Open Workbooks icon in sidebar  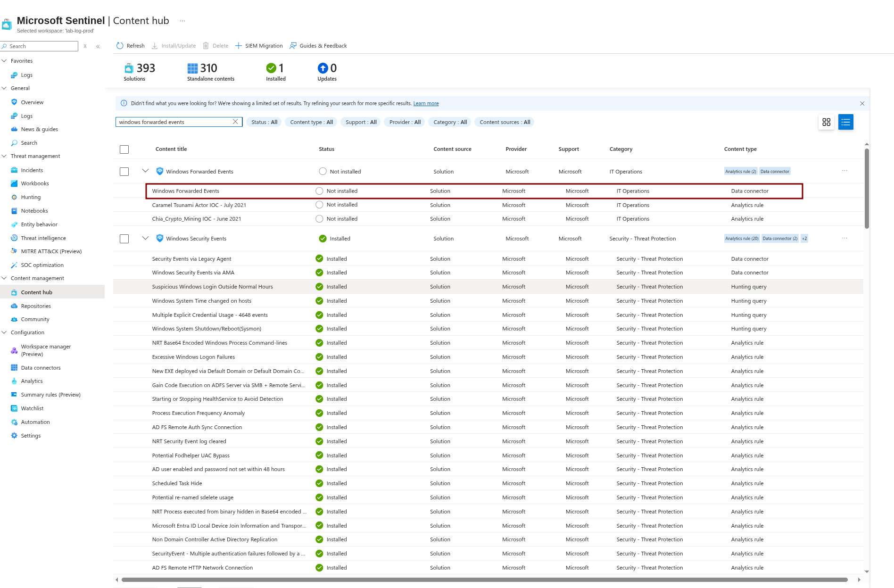(14, 183)
